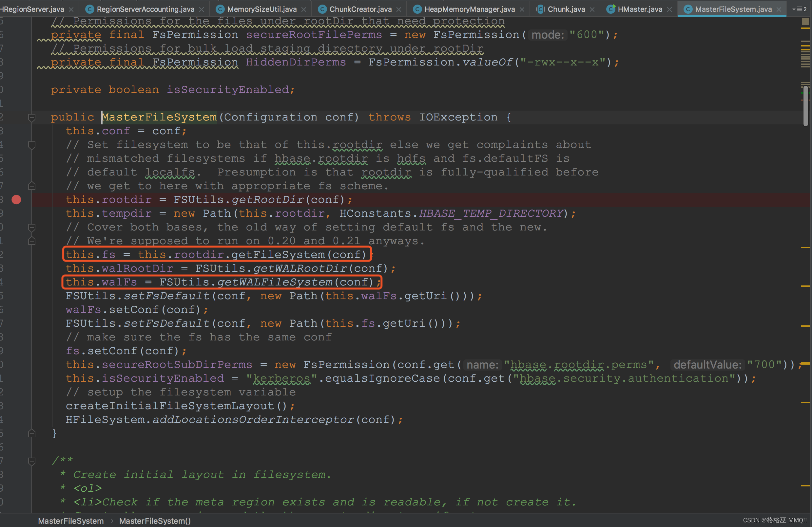
Task: Collapse the 'Create initial layout' Javadoc fold
Action: 32,461
